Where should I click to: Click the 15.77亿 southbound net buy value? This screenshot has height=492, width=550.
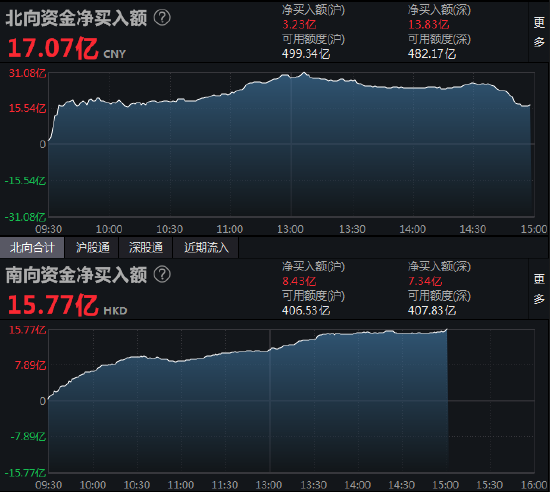tap(53, 305)
